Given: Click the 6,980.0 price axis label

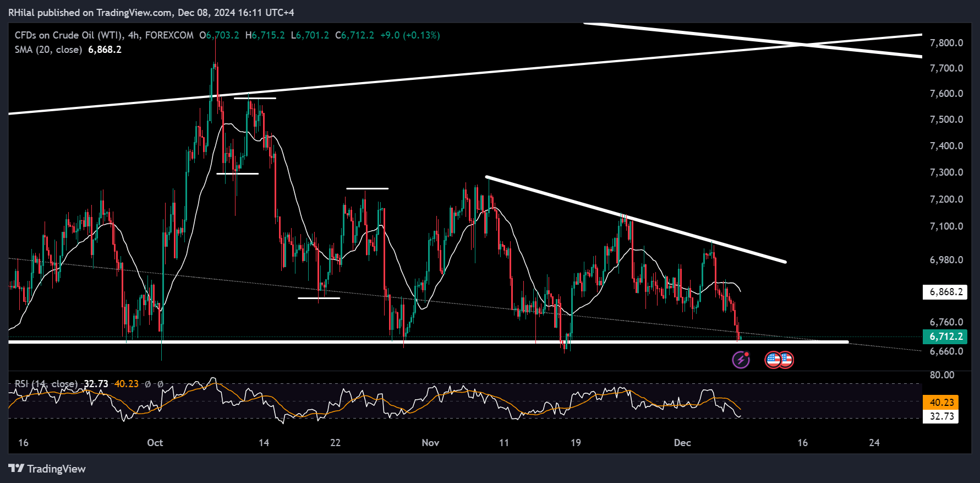Looking at the screenshot, I should coord(946,260).
